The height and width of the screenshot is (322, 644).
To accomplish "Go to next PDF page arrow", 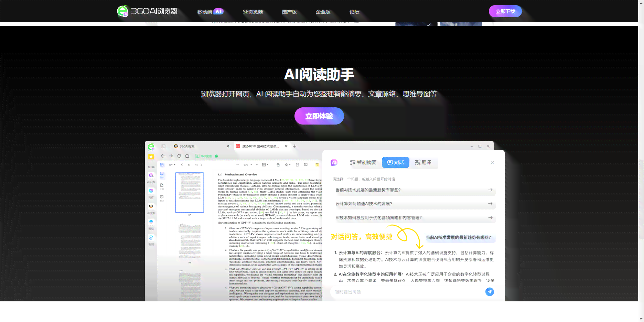I will pos(201,165).
